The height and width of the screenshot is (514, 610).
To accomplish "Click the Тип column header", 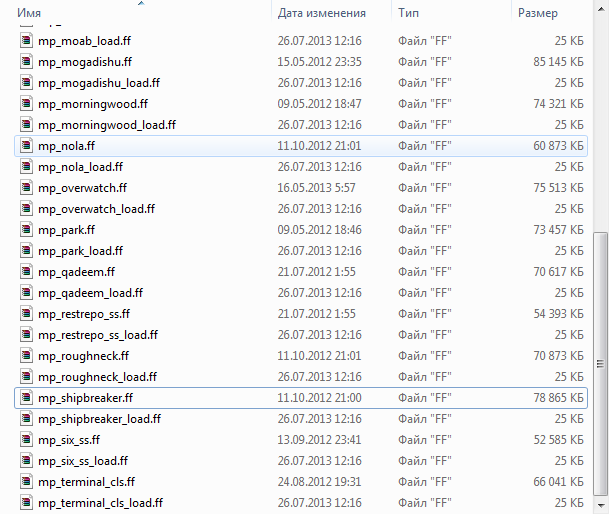I will pos(408,13).
